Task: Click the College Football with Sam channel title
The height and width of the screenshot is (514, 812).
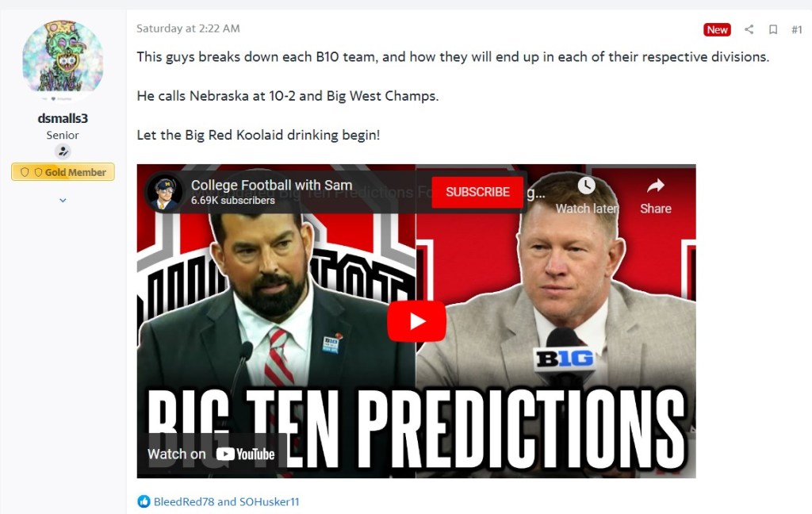Action: tap(271, 185)
